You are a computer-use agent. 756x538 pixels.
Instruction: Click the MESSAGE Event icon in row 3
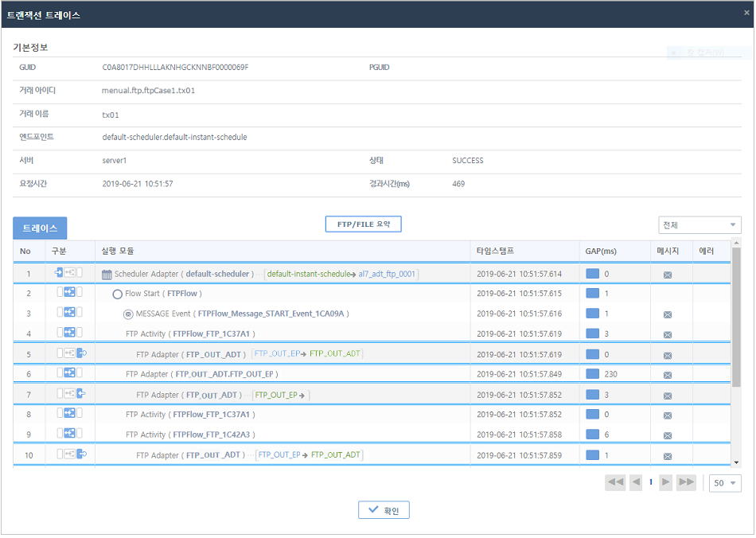128,314
